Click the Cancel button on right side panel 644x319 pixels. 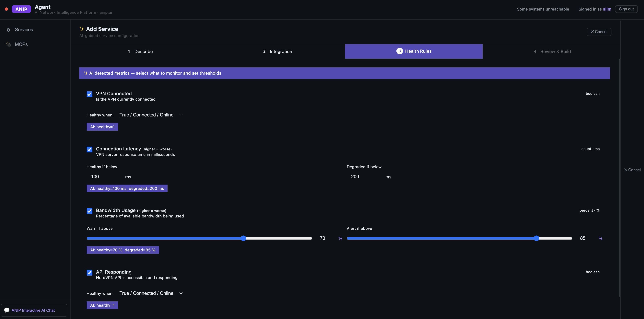click(x=632, y=170)
